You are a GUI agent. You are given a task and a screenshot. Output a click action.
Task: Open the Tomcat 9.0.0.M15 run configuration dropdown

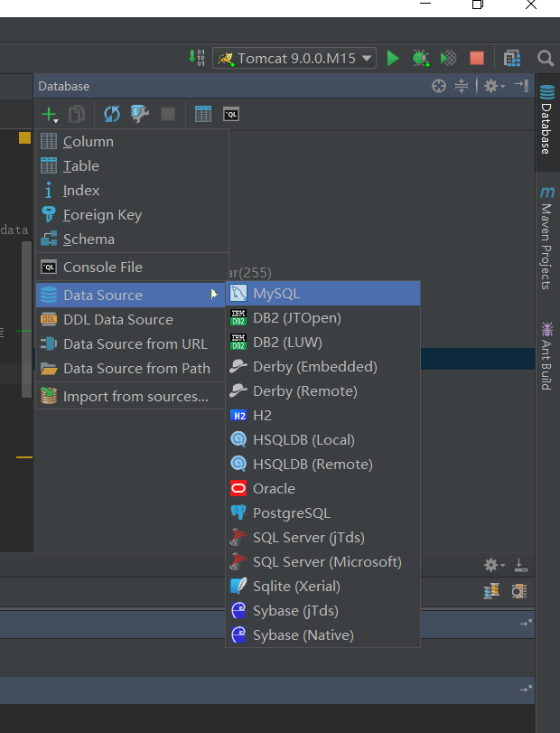[x=294, y=58]
